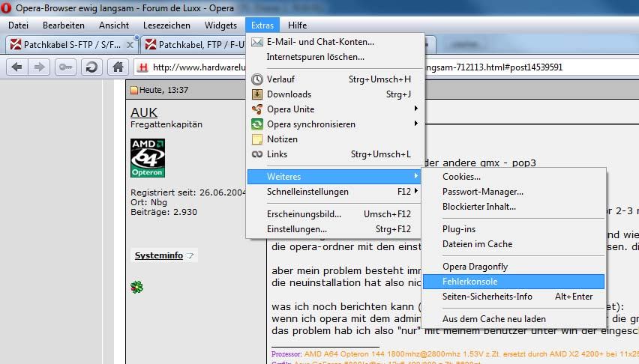Click the Notizen yellow note icon
The width and height of the screenshot is (639, 364).
click(256, 139)
